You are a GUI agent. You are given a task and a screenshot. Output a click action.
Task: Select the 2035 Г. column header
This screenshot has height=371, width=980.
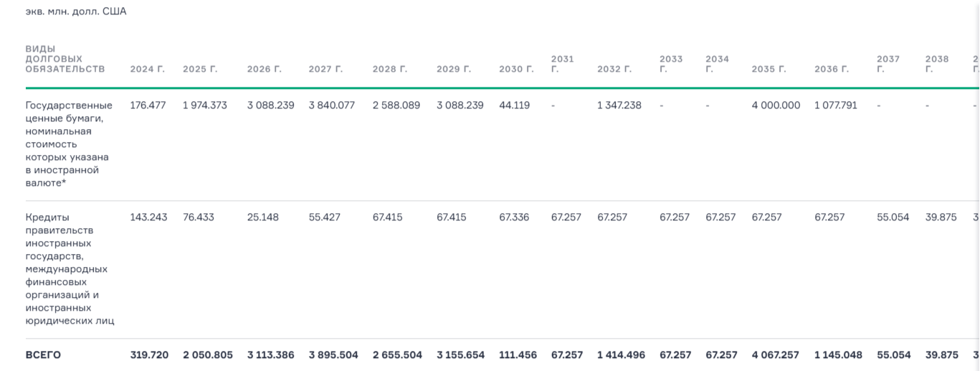click(x=769, y=70)
